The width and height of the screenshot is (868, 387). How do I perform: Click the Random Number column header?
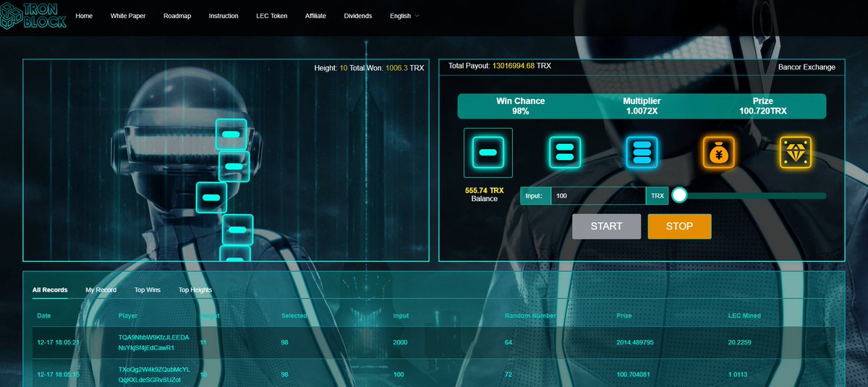[x=530, y=315]
